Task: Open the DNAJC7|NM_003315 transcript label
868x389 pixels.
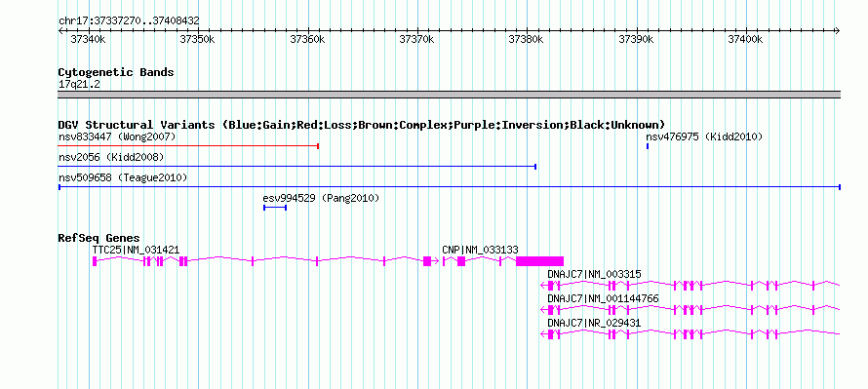Action: [x=594, y=274]
